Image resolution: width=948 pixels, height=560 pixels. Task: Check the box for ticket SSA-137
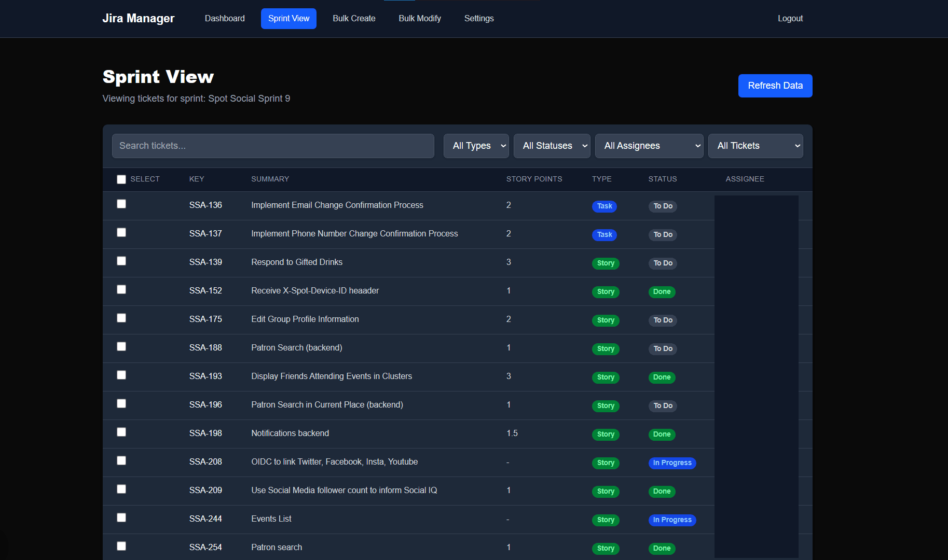(x=121, y=232)
